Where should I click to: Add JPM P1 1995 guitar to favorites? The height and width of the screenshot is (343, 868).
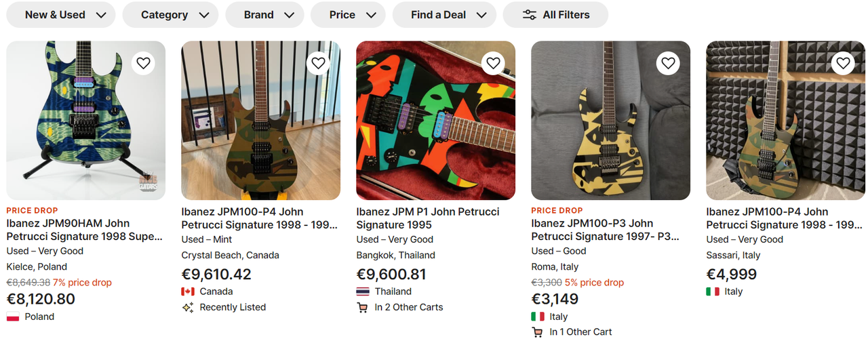click(493, 63)
